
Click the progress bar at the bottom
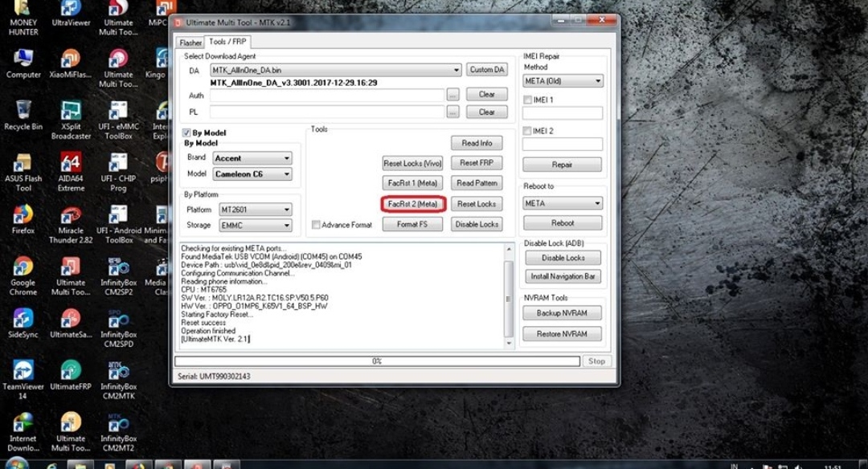(x=378, y=361)
